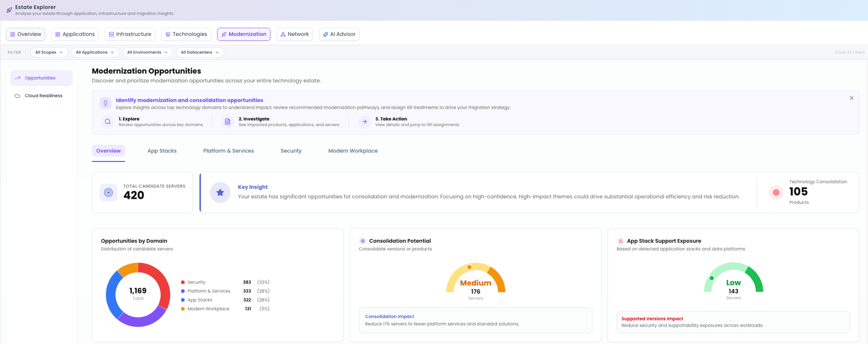
Task: Open the Network tab
Action: [x=295, y=34]
